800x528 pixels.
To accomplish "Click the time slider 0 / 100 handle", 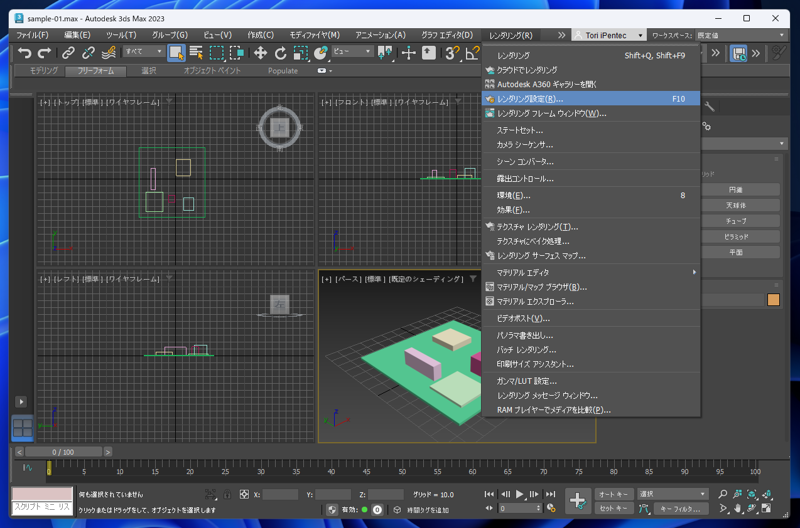I will pyautogui.click(x=63, y=452).
